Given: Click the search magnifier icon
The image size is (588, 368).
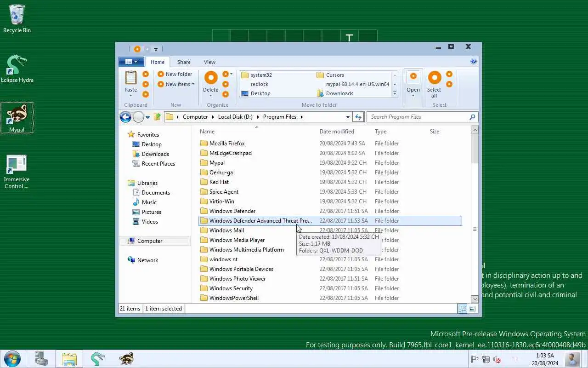Looking at the screenshot, I should (472, 117).
